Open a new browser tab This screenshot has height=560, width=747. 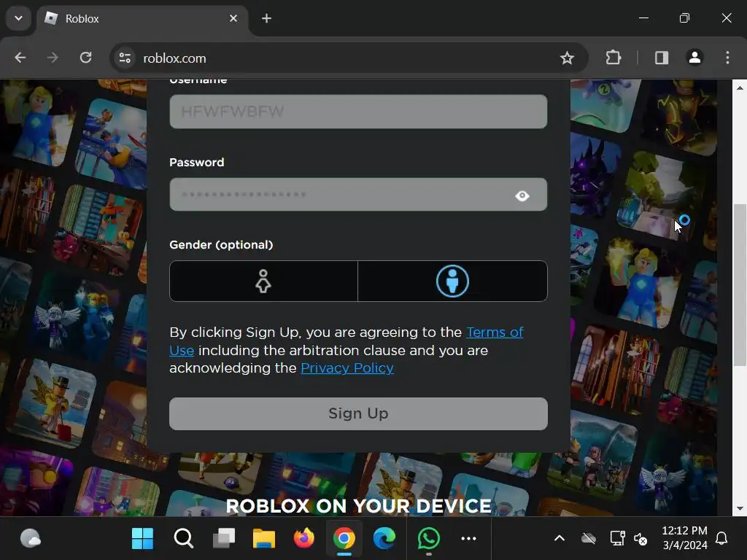pyautogui.click(x=267, y=18)
